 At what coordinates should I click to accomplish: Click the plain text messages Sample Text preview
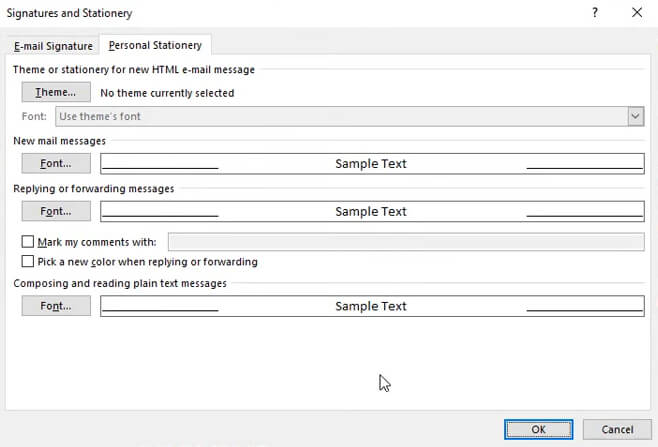pos(371,306)
